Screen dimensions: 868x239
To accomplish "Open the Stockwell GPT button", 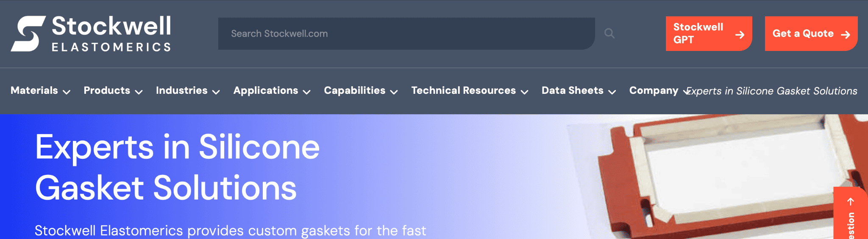I will (x=709, y=34).
